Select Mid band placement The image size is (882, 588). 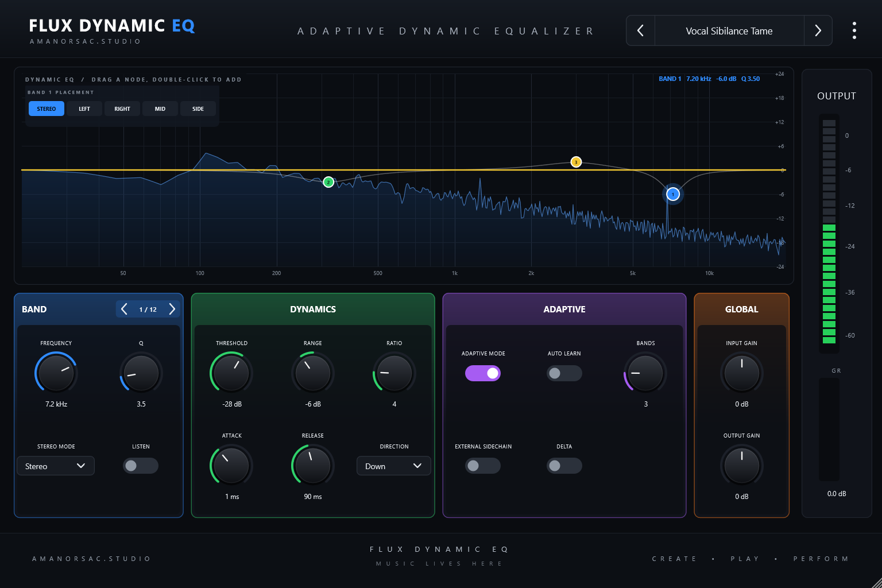[160, 109]
